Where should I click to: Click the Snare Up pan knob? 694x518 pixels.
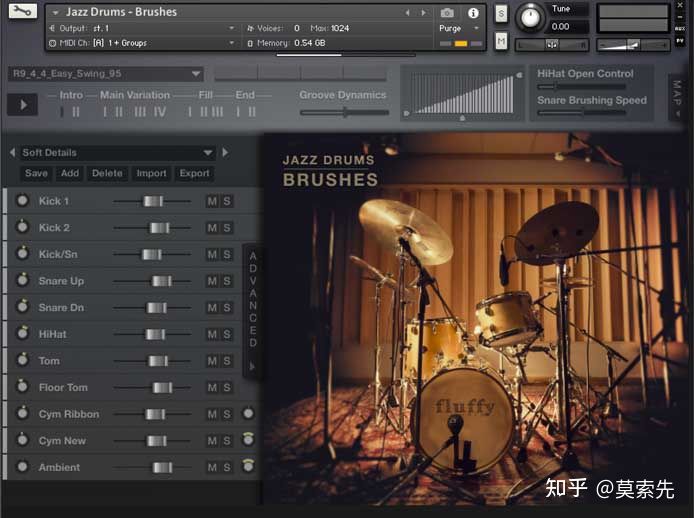[x=22, y=280]
